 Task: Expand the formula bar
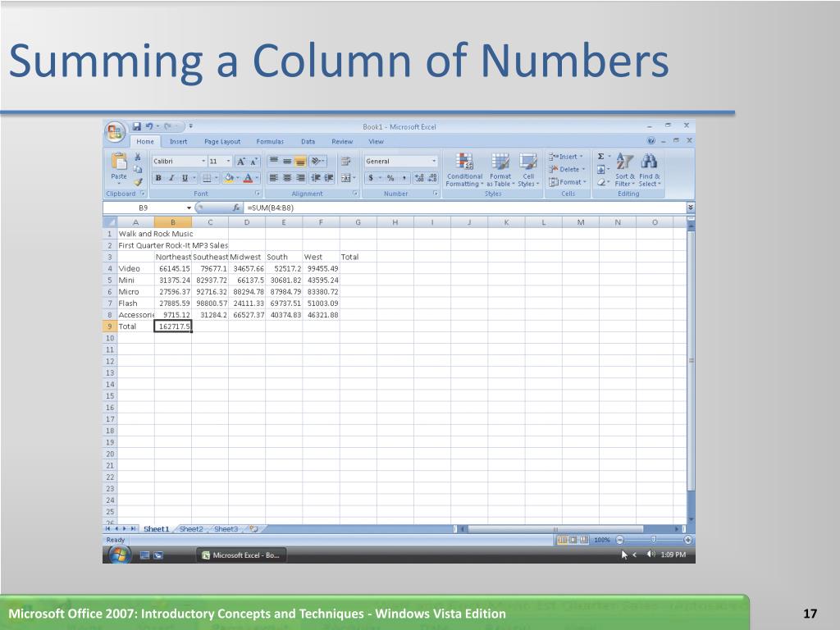click(x=691, y=208)
